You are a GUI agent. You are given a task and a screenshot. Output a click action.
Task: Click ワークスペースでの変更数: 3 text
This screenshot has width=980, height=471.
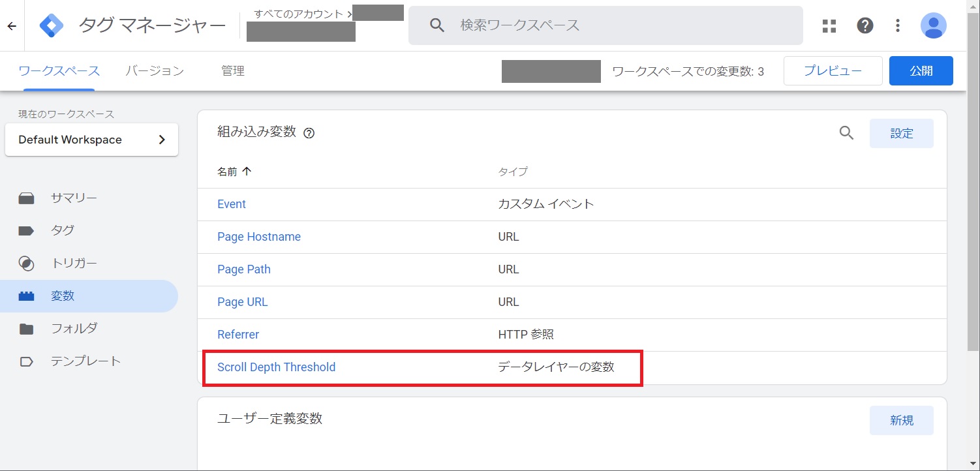pyautogui.click(x=688, y=72)
